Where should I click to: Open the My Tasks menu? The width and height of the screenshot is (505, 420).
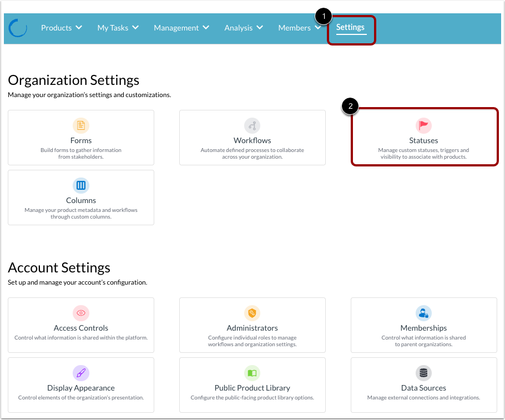coord(118,28)
